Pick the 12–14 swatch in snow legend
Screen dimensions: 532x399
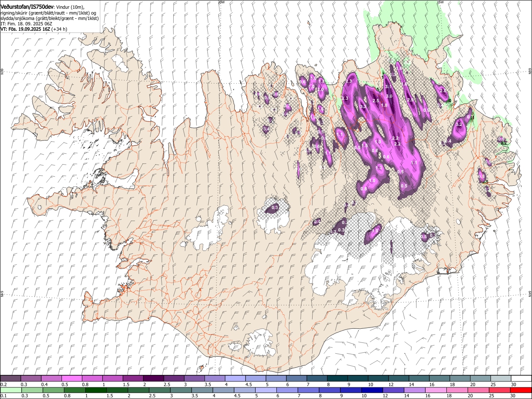[x=398, y=379]
